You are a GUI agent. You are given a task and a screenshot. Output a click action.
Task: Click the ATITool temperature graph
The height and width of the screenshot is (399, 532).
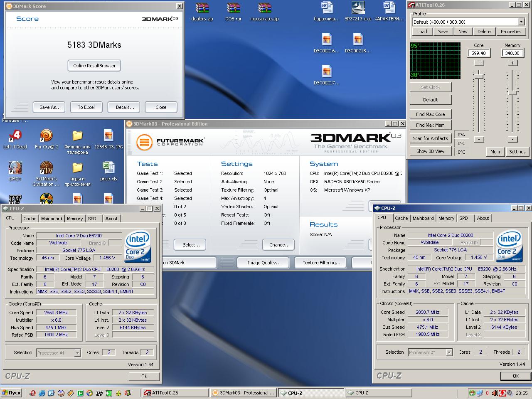click(x=435, y=60)
